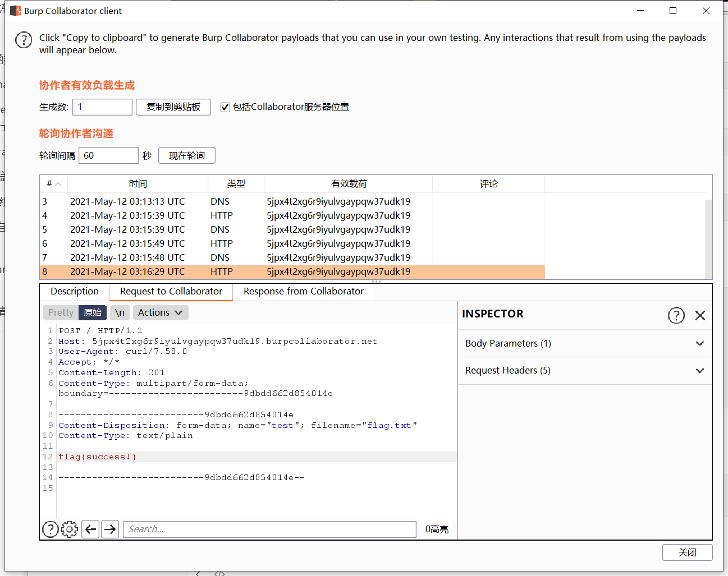Go to next search match arrow
Screen dimensions: 728x576
110,529
